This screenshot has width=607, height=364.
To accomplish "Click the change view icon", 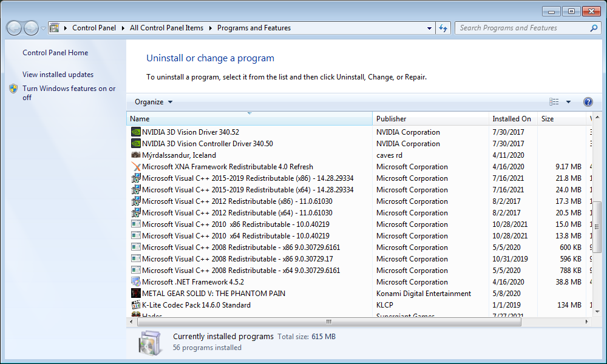I will 554,102.
